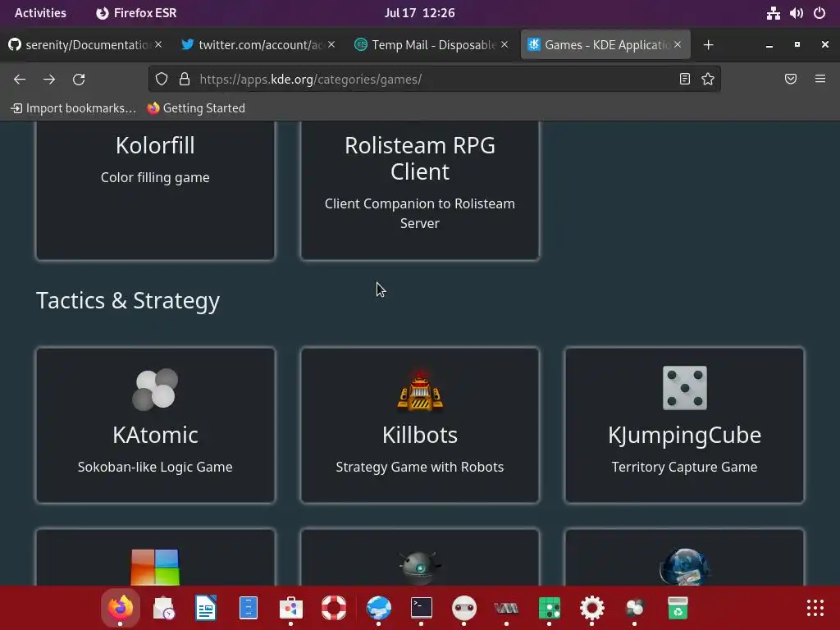This screenshot has width=840, height=630.
Task: Open Firefox application hamburger menu
Action: pyautogui.click(x=820, y=80)
